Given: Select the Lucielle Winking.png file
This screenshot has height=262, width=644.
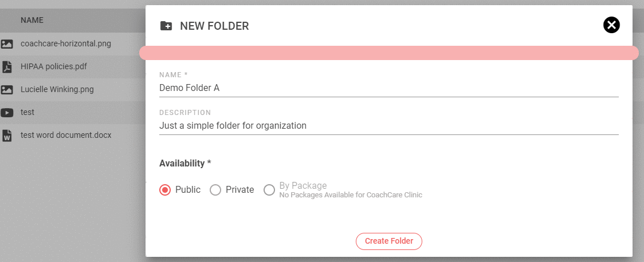Looking at the screenshot, I should point(57,90).
